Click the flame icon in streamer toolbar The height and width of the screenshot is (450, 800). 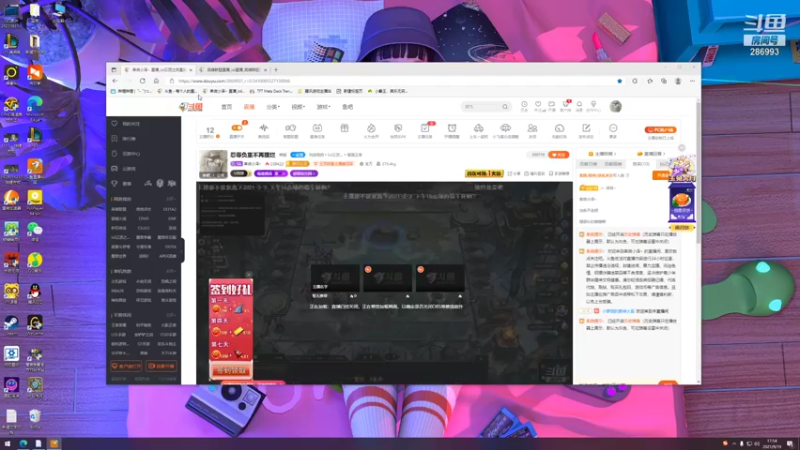(x=371, y=129)
